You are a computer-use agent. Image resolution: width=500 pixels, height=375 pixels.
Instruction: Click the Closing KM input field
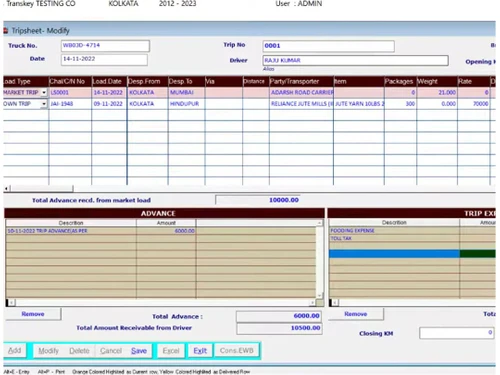coord(456,333)
